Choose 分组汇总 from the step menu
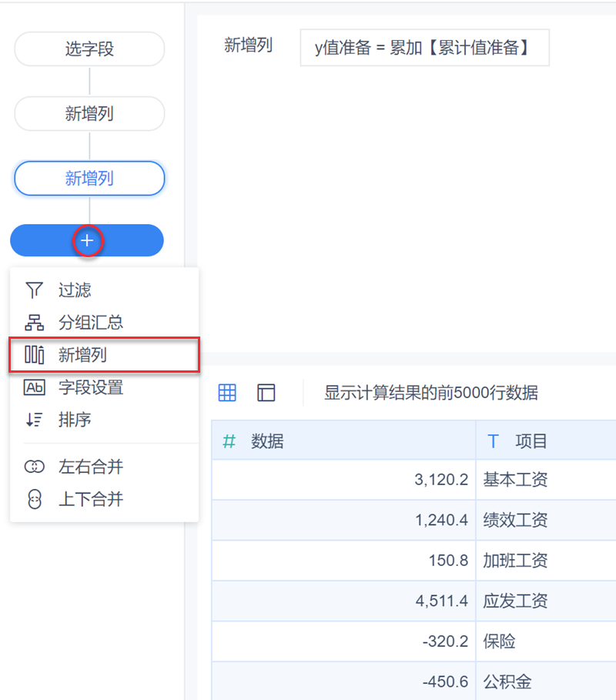This screenshot has width=616, height=700. 91,323
